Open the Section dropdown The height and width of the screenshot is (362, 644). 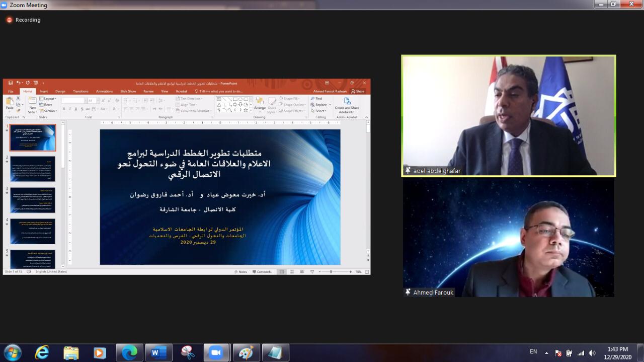point(48,111)
